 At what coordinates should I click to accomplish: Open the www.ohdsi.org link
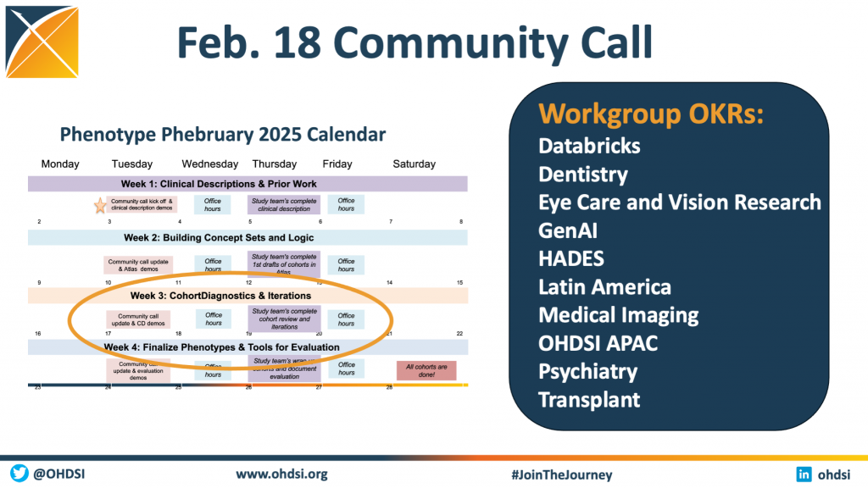pos(281,474)
